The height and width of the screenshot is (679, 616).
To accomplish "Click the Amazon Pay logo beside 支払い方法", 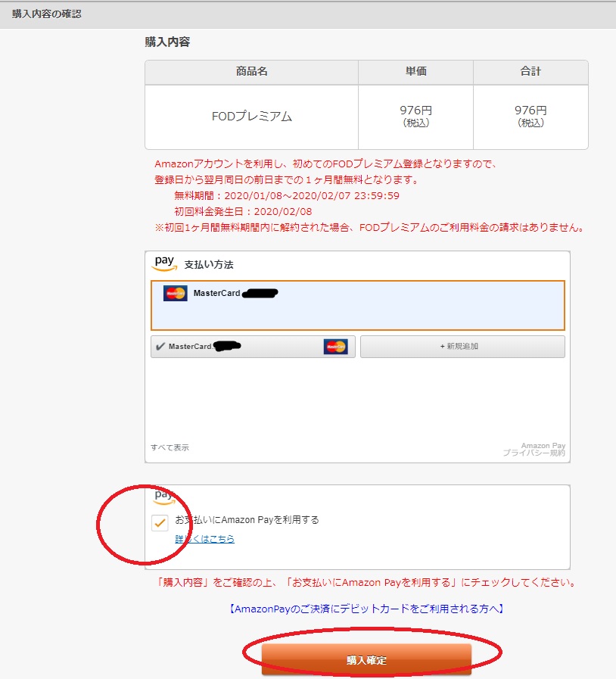I will pyautogui.click(x=164, y=263).
